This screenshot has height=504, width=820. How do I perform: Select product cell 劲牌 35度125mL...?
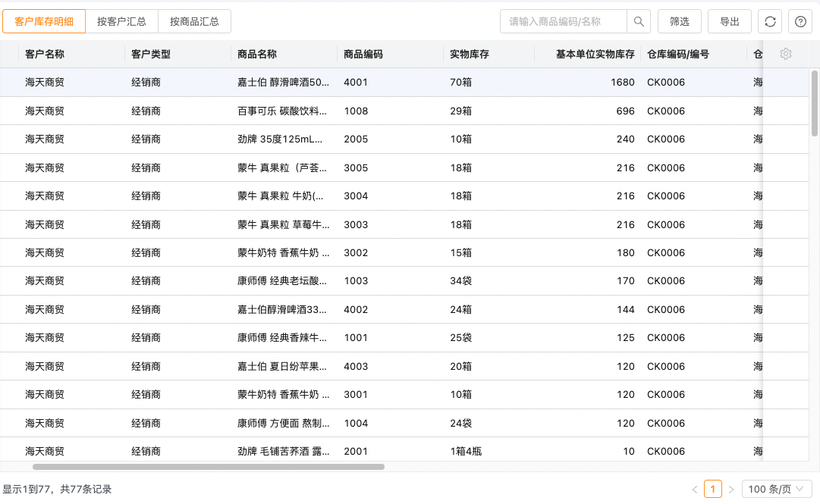[280, 139]
